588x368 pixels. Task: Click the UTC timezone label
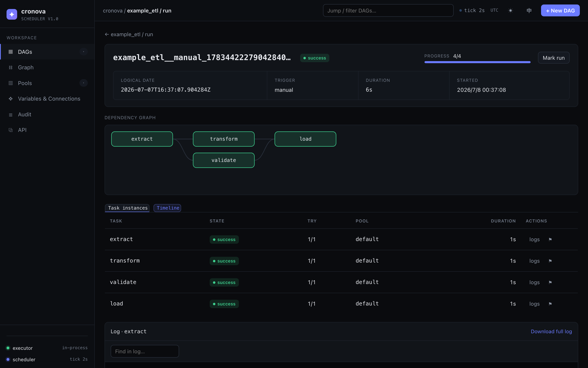tap(494, 10)
